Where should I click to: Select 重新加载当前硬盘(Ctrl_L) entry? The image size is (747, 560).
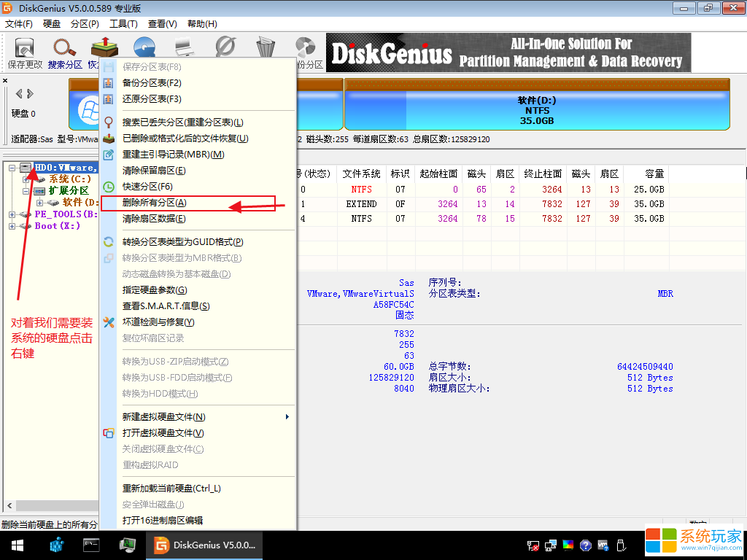pyautogui.click(x=198, y=489)
